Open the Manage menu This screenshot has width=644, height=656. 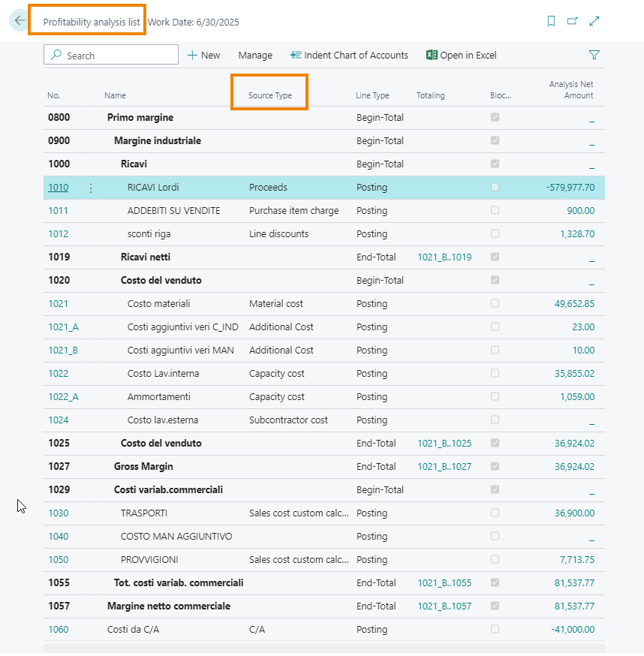(255, 56)
